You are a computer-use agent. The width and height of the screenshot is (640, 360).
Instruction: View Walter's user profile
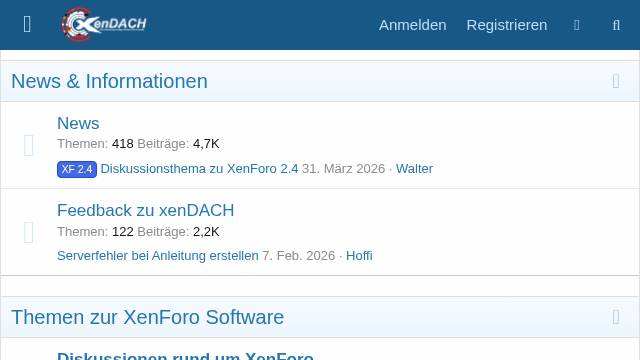point(414,169)
